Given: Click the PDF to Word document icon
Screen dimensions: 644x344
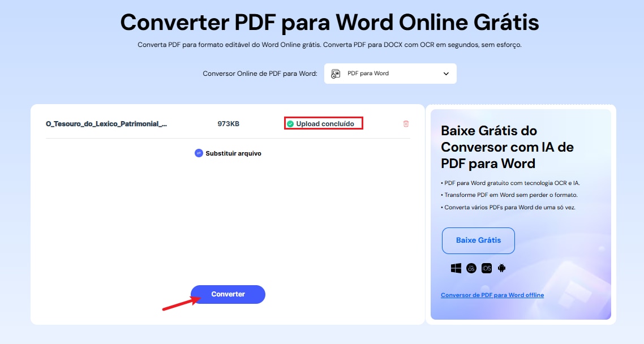Looking at the screenshot, I should click(336, 74).
